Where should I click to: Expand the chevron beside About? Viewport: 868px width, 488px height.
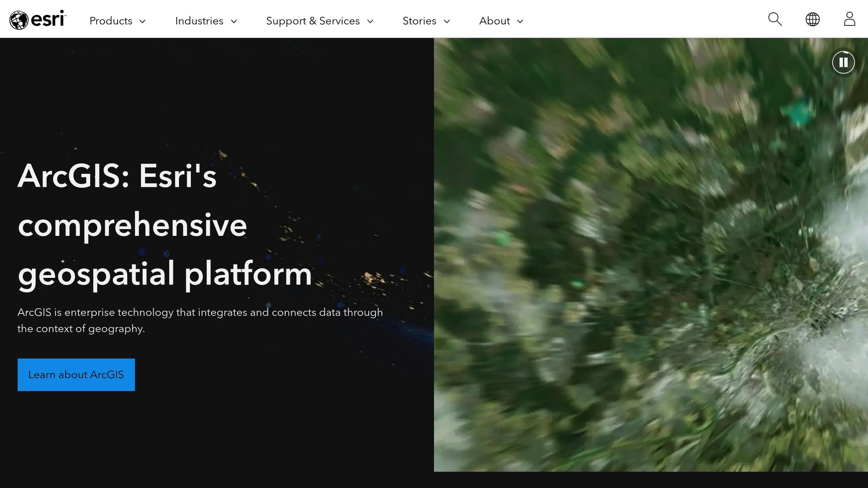click(x=520, y=22)
